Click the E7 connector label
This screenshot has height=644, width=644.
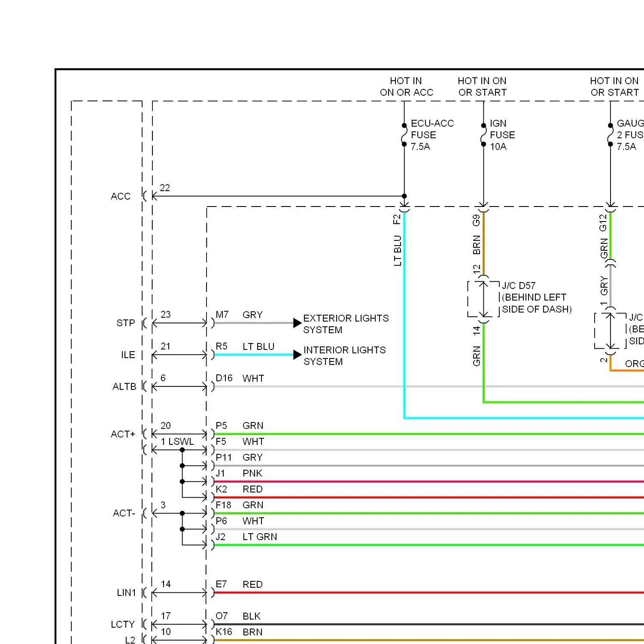coord(221,585)
